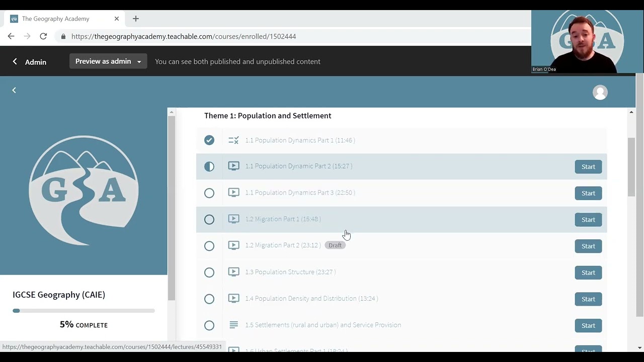Start 1.2 Migration Part 1

(x=588, y=219)
